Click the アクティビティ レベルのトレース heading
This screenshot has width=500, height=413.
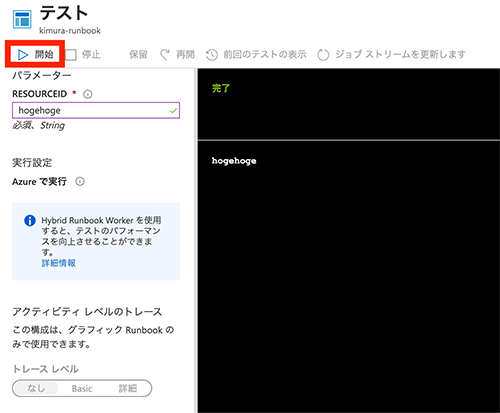[x=87, y=312]
